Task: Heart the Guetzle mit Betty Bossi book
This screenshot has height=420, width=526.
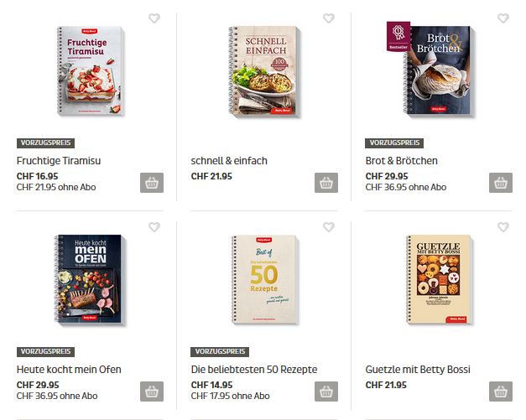Action: click(x=503, y=227)
